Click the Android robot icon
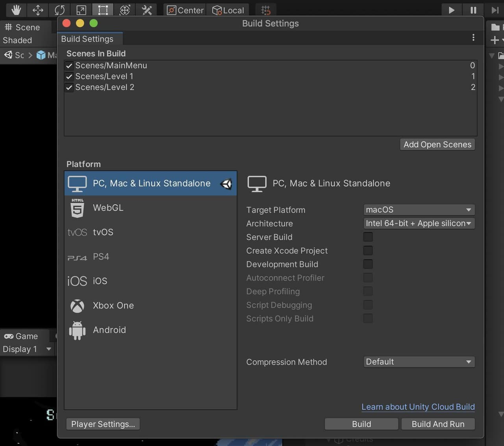 [x=77, y=330]
